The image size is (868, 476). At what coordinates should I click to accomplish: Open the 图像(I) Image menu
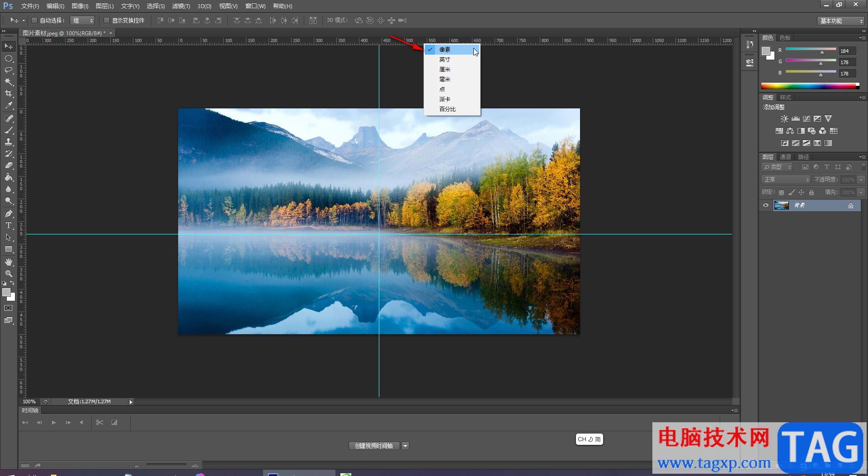[80, 6]
